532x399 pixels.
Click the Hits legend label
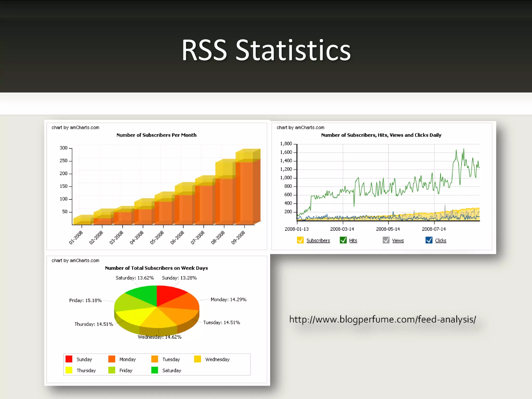(353, 241)
